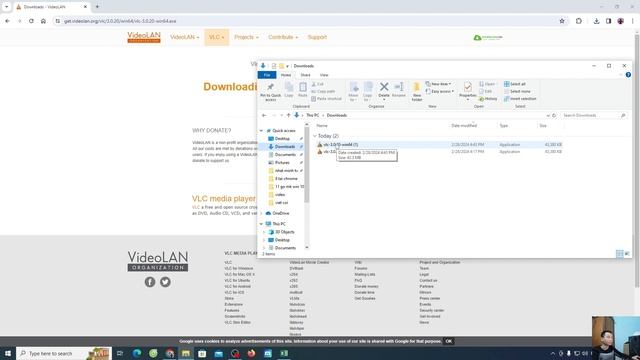Select Downloads in Quick access sidebar
Image resolution: width=640 pixels, height=360 pixels.
[x=284, y=147]
